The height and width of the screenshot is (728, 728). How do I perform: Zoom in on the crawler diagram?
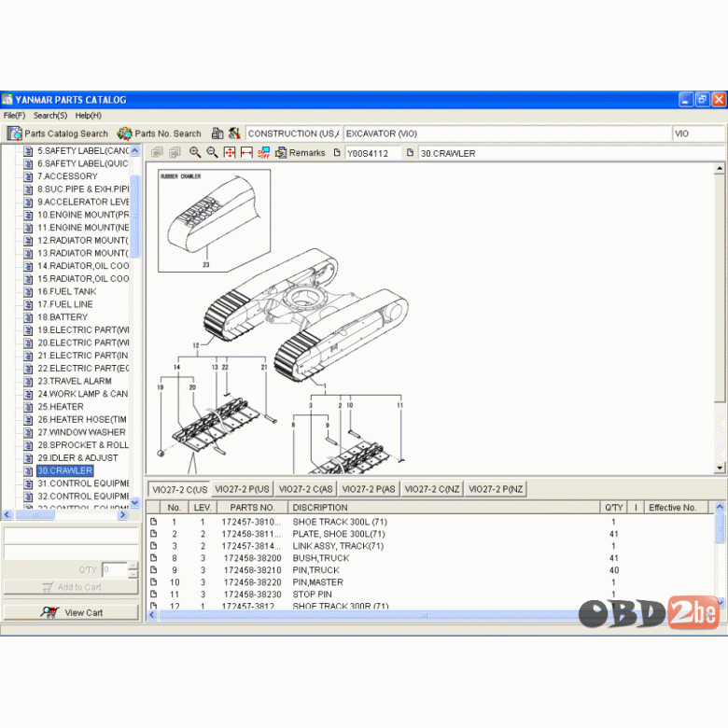(195, 152)
